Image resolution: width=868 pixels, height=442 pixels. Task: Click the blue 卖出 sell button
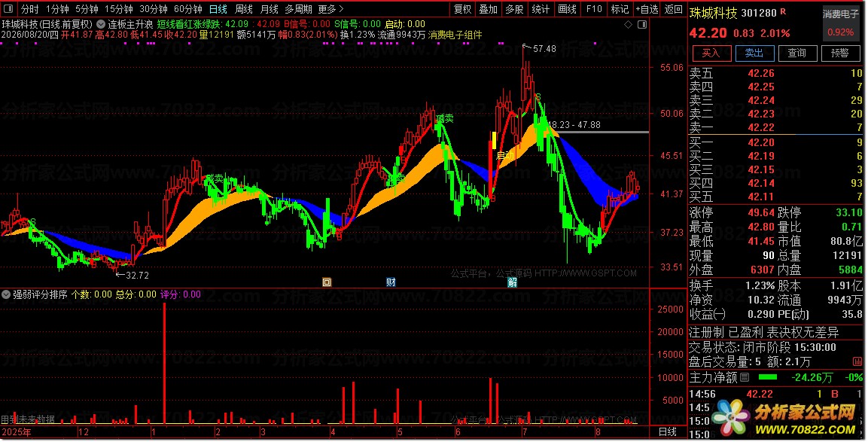click(x=754, y=53)
